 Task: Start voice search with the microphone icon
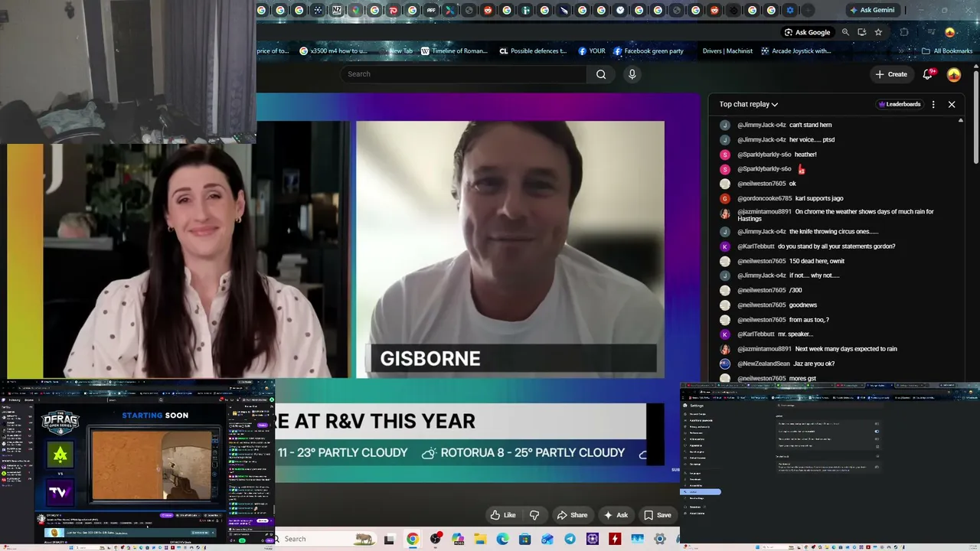click(x=632, y=74)
